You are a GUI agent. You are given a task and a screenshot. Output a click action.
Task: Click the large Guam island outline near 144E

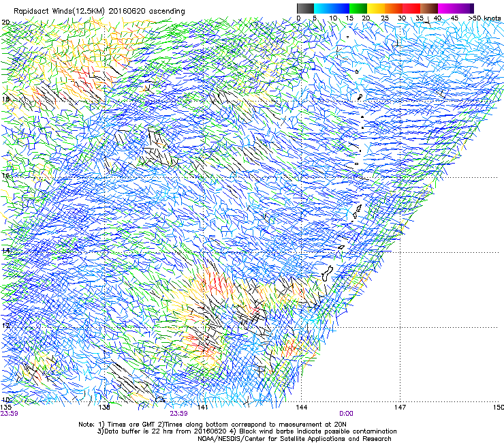[327, 273]
